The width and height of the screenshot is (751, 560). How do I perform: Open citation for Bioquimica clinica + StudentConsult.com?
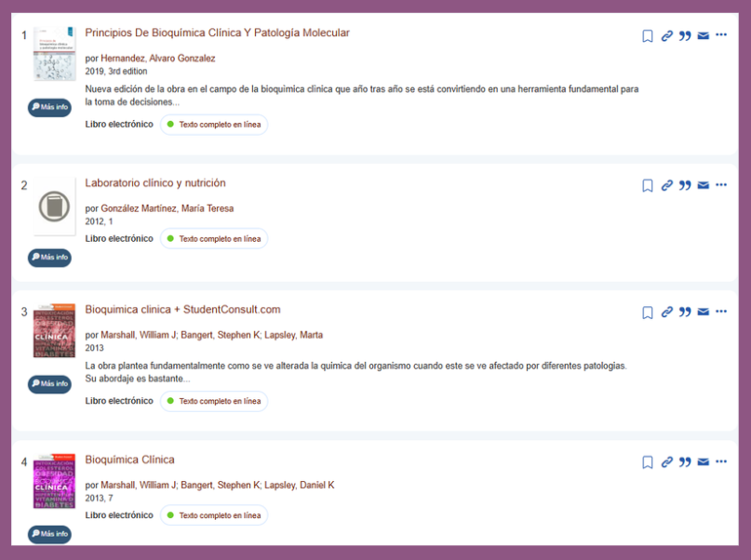(x=685, y=313)
